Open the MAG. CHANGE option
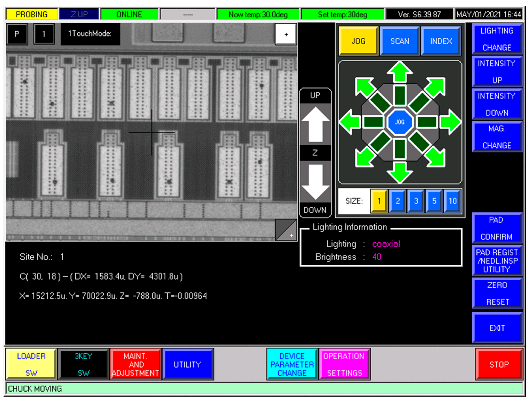Screen dimensions: 532x404 tap(497, 137)
